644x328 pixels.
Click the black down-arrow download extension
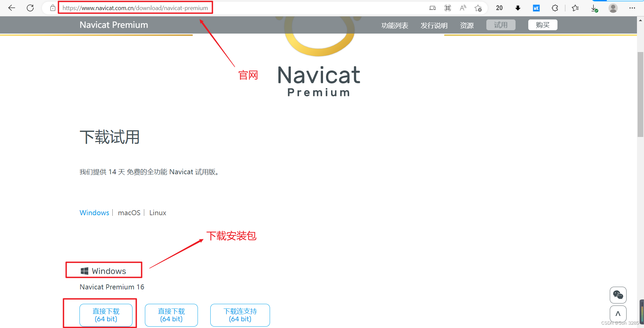518,8
